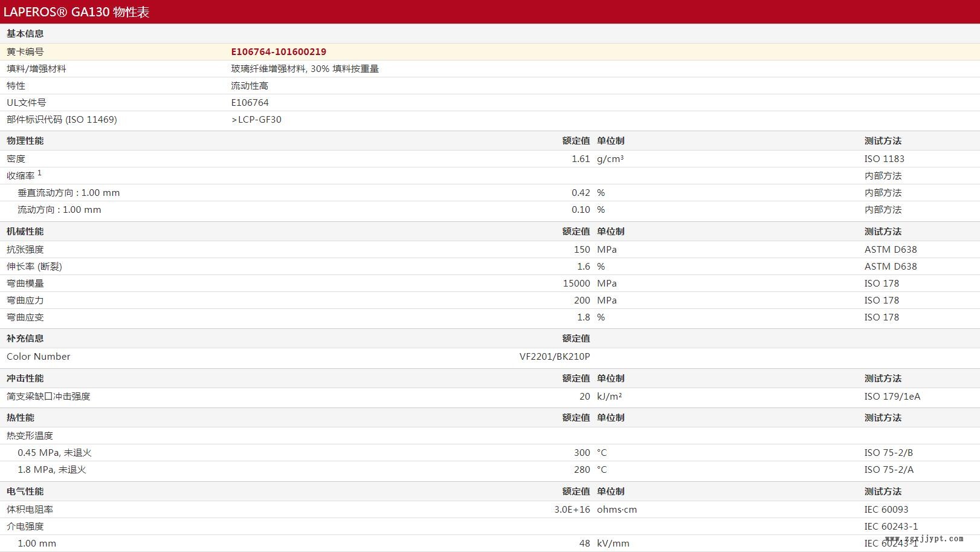Screen dimensions: 980x552
Task: Click footnote superscript 1 beside 收缩率
Action: tap(40, 173)
